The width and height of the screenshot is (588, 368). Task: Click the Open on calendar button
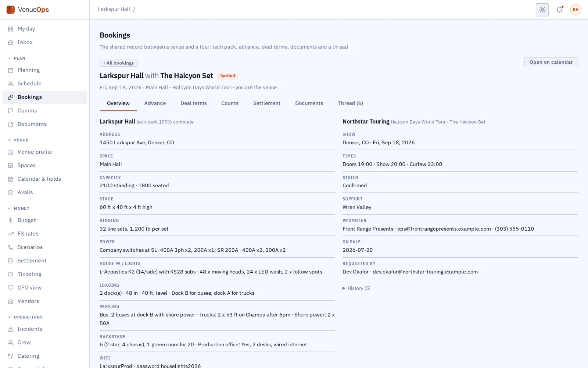coord(551,62)
